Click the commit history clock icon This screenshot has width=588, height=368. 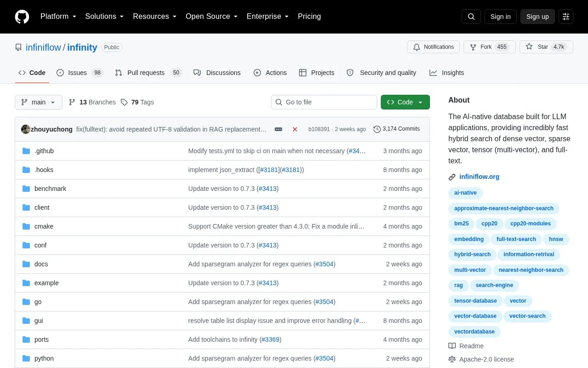tap(377, 129)
